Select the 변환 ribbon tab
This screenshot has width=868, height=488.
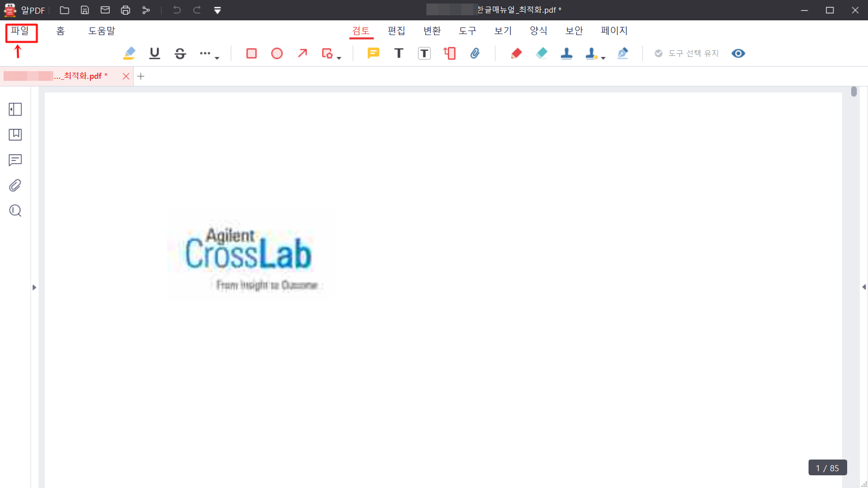coord(432,31)
